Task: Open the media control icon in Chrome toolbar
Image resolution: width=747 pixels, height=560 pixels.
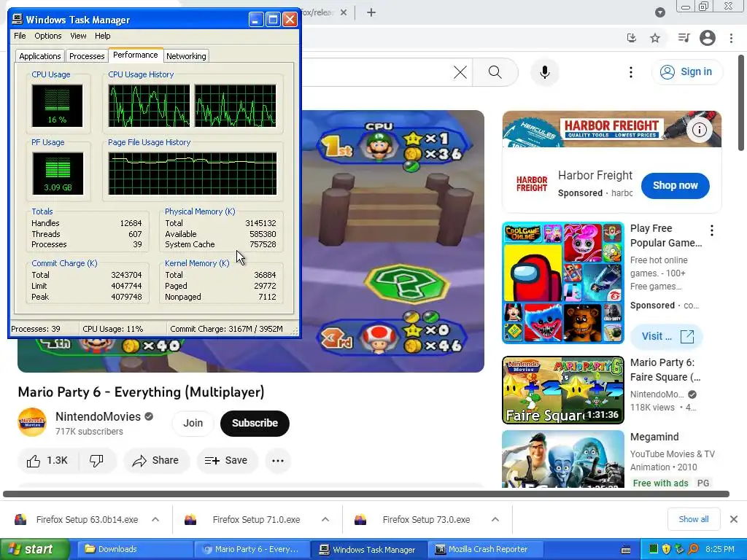Action: click(x=684, y=38)
